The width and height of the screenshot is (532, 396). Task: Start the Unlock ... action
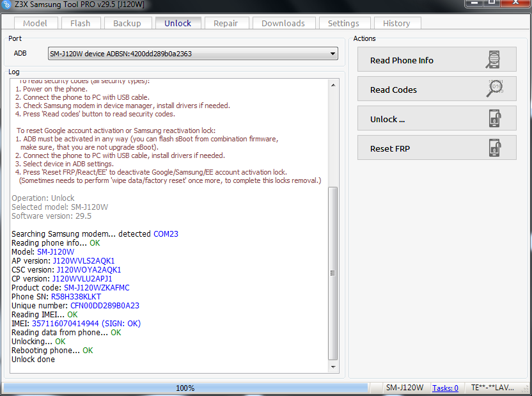click(x=437, y=119)
